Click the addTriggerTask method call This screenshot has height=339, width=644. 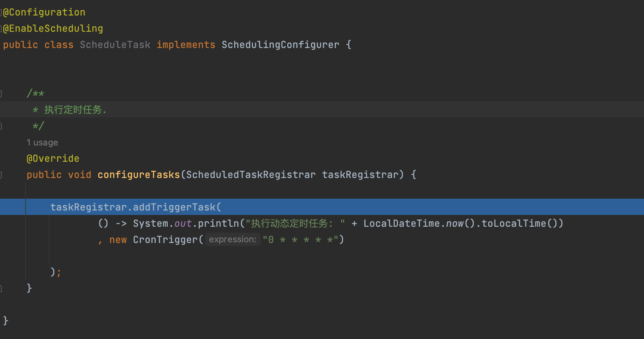174,207
